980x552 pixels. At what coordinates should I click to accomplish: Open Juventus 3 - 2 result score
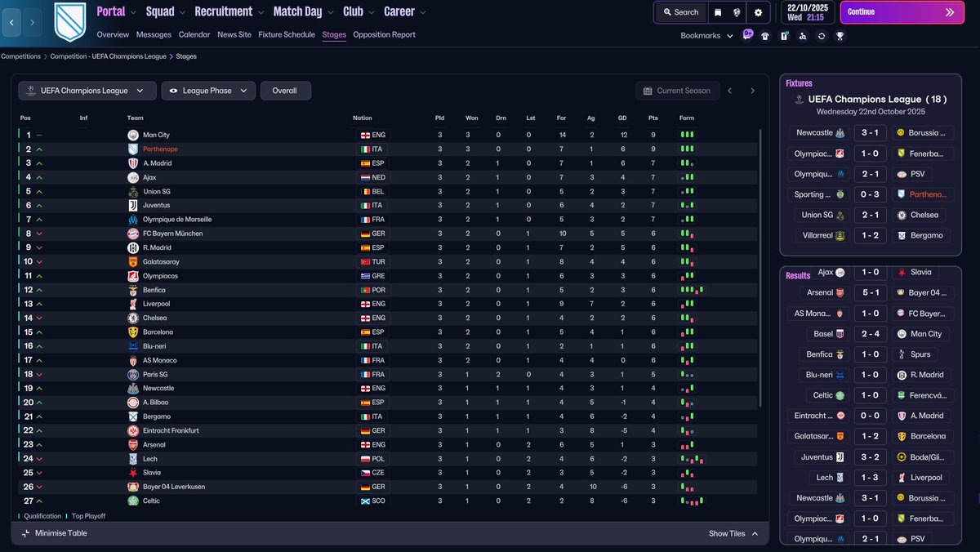871,456
